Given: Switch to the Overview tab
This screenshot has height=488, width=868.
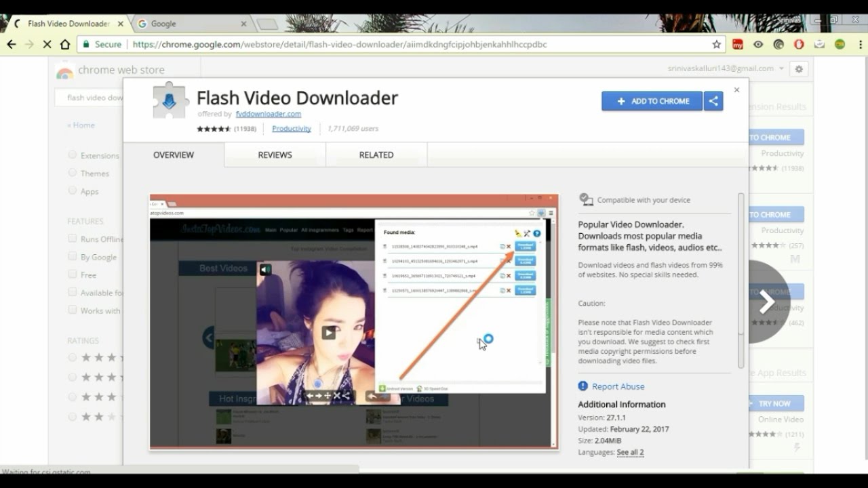Looking at the screenshot, I should (x=174, y=155).
